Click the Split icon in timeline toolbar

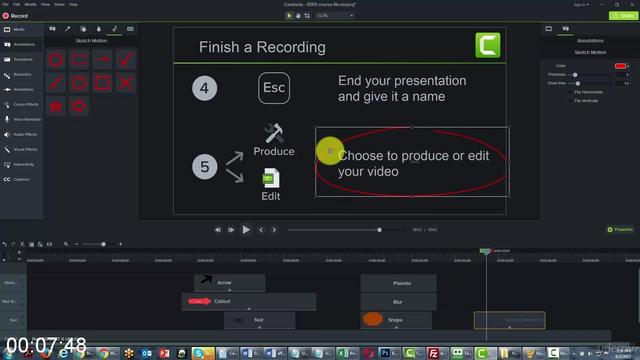pyautogui.click(x=49, y=244)
